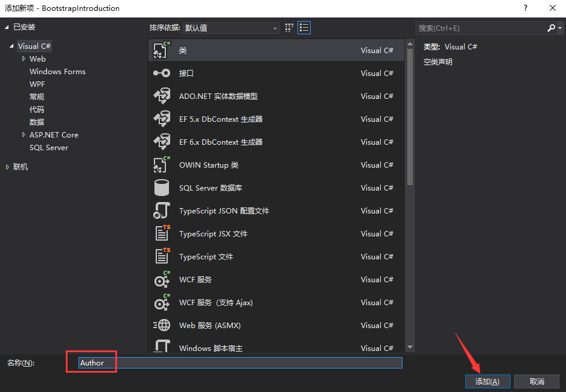566x392 pixels.
Task: Select the Visual C# tree label
Action: pyautogui.click(x=34, y=46)
